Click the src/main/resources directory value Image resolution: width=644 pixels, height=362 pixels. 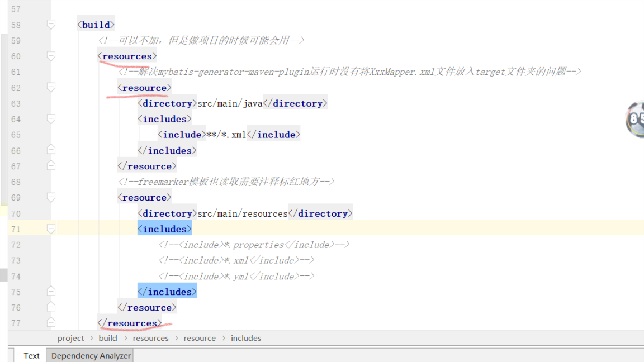[242, 213]
